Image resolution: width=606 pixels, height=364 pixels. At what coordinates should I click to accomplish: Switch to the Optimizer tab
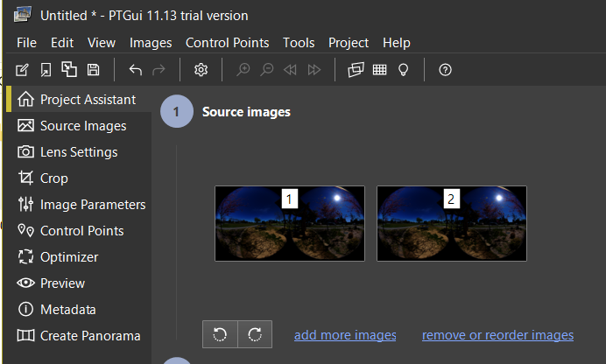point(79,257)
